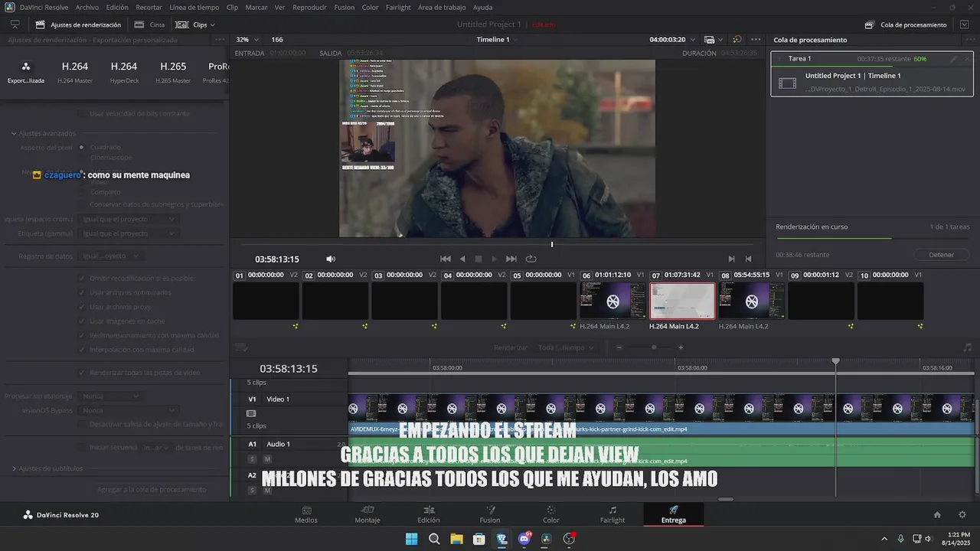Go to last frame playback button
980x551 pixels.
point(511,259)
